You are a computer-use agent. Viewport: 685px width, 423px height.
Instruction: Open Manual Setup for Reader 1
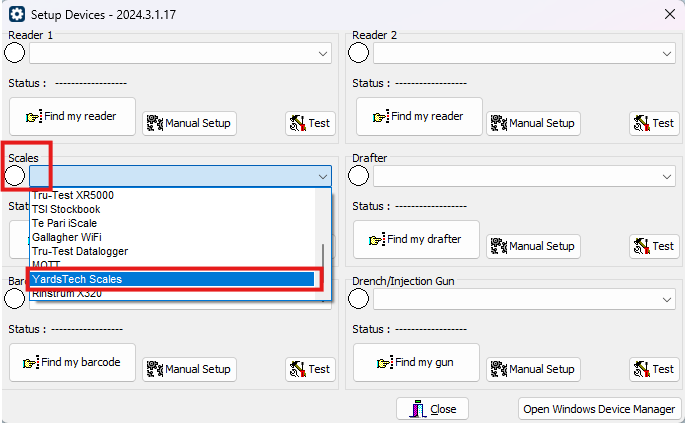[189, 123]
